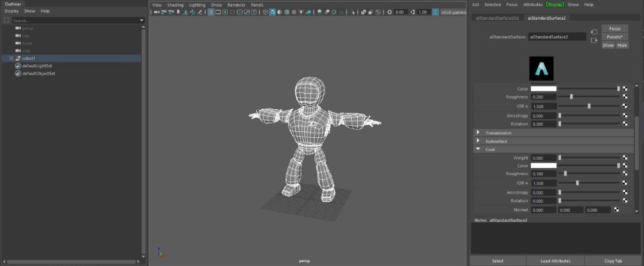Click checker map button for Coat Weight
Viewport: 644px width, 266px height.
625,157
